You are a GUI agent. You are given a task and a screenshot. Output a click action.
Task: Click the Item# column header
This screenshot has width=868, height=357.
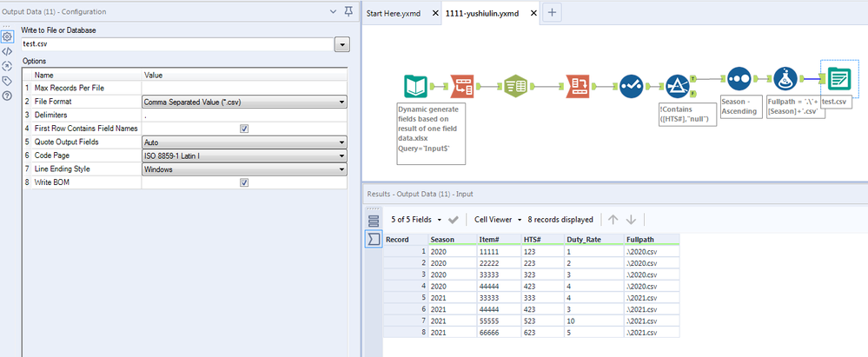tap(499, 240)
